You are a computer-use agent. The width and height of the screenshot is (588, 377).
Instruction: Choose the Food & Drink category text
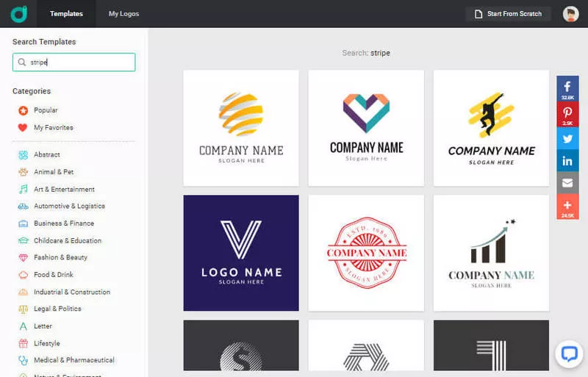click(54, 275)
